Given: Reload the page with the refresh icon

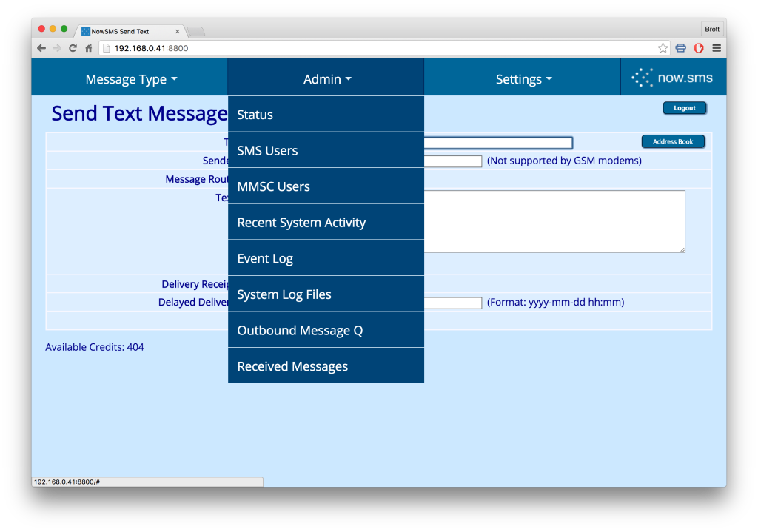Looking at the screenshot, I should (x=72, y=47).
